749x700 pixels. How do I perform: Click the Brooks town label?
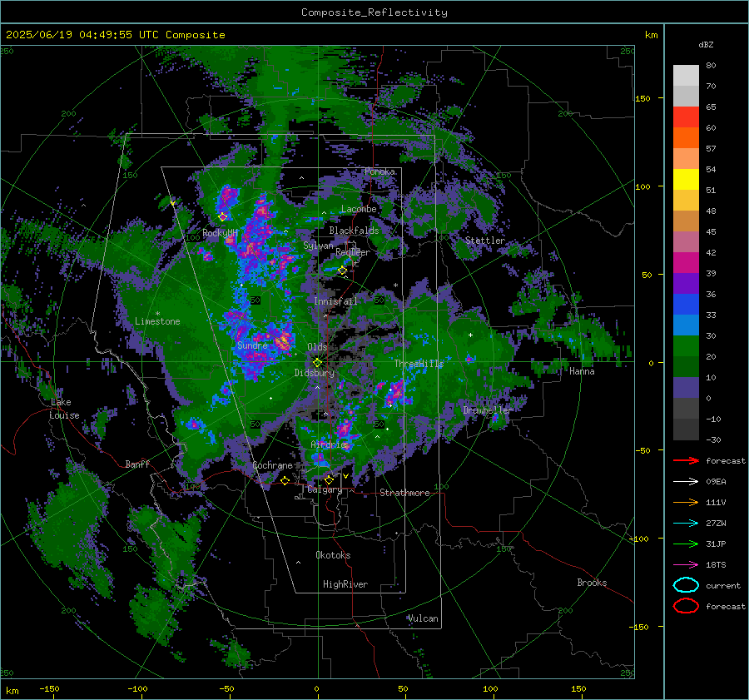point(592,583)
